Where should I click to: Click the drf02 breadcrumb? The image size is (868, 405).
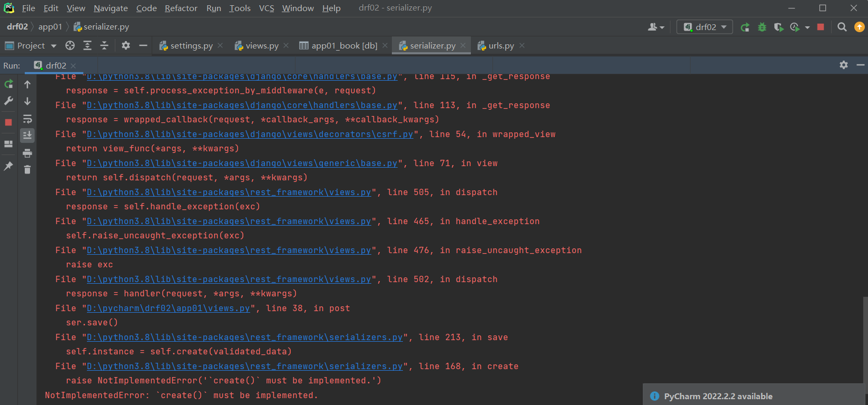coord(17,27)
